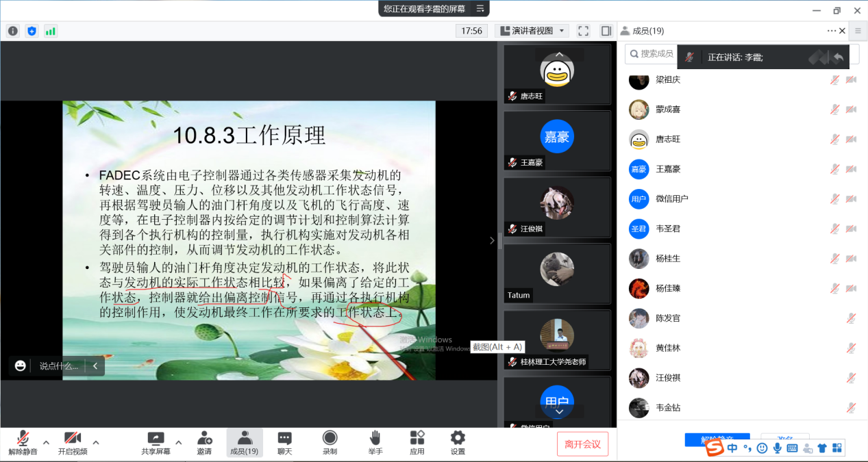The image size is (868, 462).
Task: Click the 离开会议 leave meeting button
Action: pos(582,444)
